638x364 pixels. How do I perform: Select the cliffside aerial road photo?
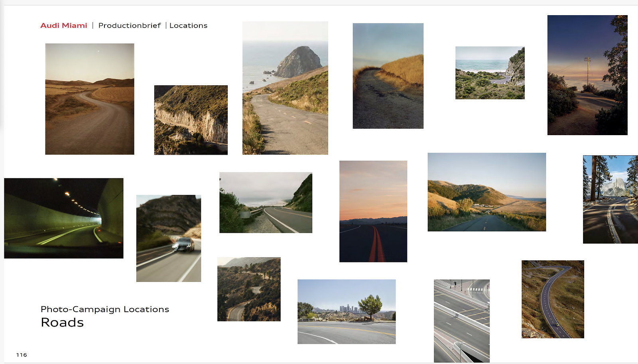191,120
